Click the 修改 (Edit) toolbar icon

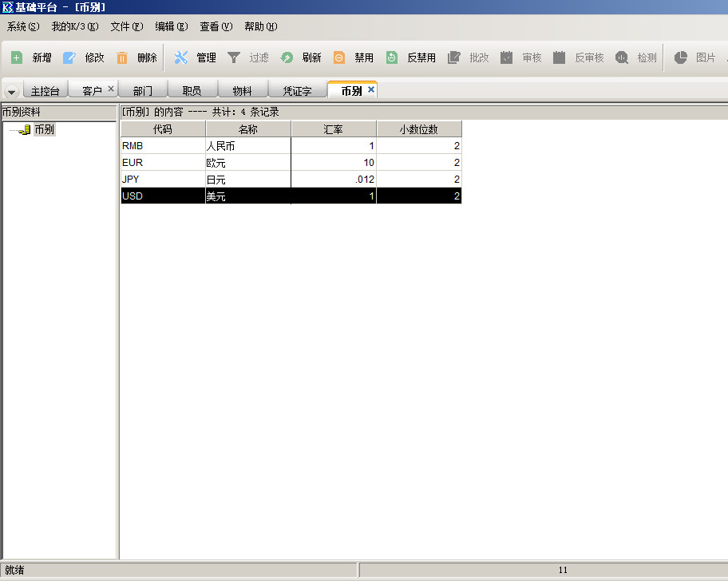(69, 57)
